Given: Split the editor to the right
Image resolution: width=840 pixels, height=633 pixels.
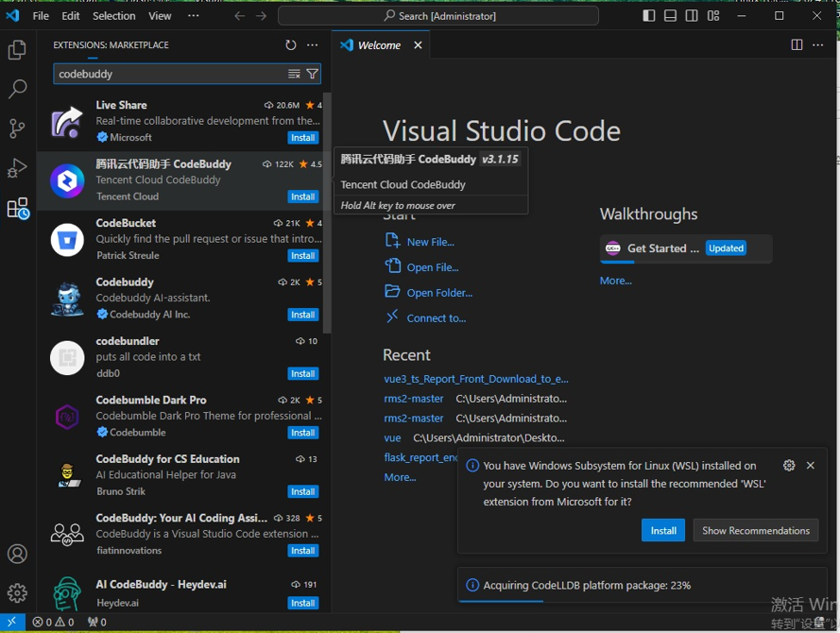Looking at the screenshot, I should tap(797, 45).
